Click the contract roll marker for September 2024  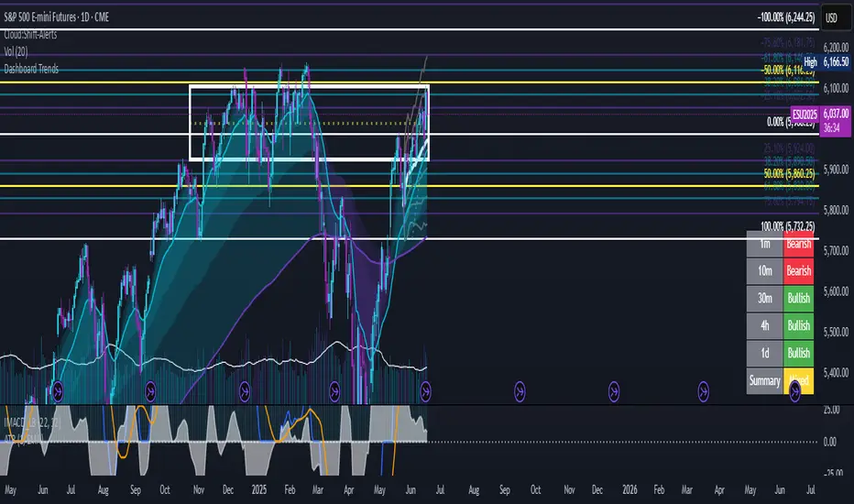click(150, 391)
